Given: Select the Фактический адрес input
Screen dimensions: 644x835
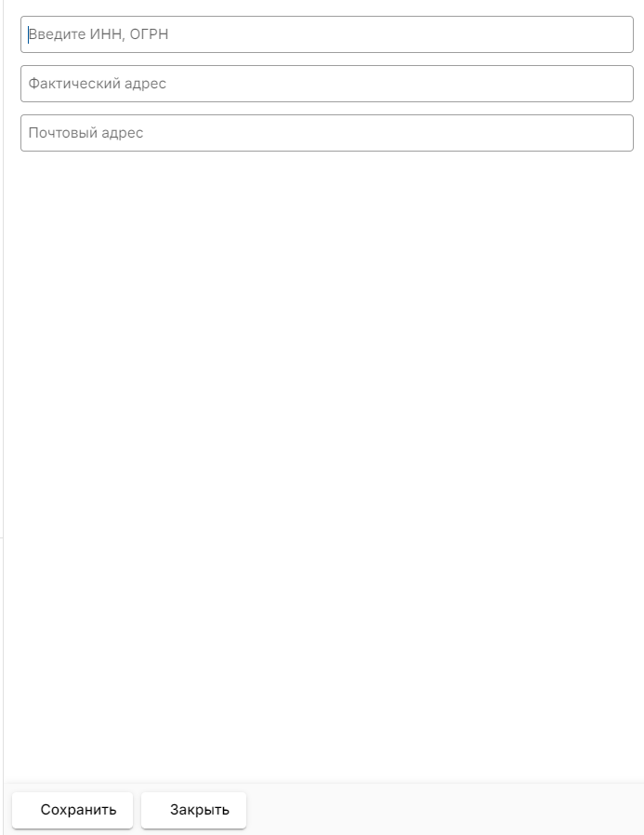Looking at the screenshot, I should tap(327, 84).
